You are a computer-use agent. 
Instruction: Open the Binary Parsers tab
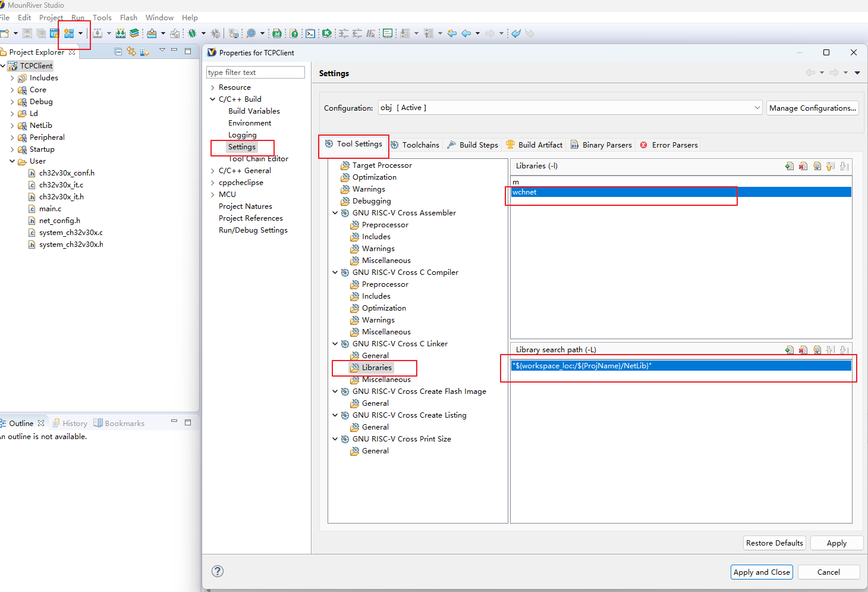pos(601,145)
